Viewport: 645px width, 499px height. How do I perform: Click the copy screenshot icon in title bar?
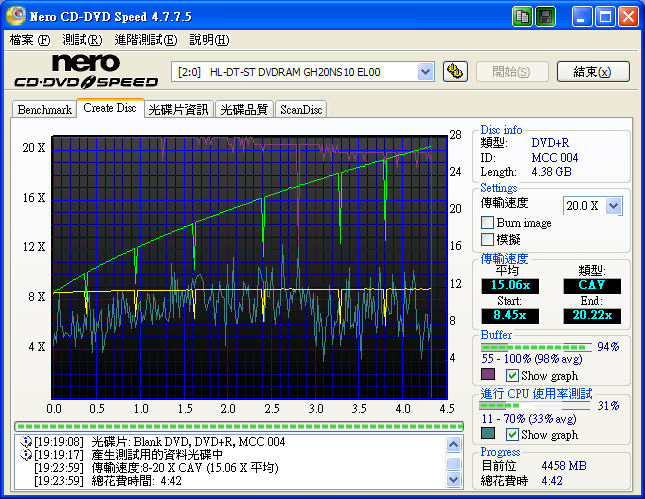click(x=523, y=17)
